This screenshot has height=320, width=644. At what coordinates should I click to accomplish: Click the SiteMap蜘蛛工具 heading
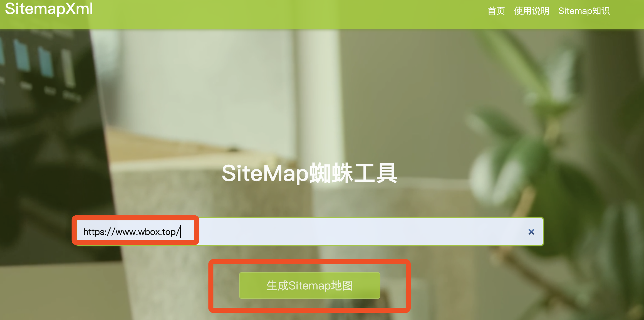click(309, 173)
